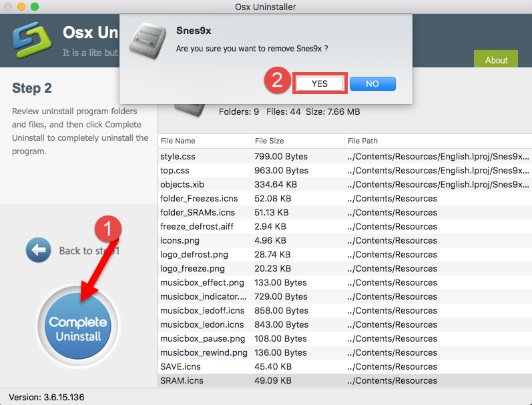The image size is (532, 405).
Task: Click the Osx Uninstaller window title
Action: point(265,7)
